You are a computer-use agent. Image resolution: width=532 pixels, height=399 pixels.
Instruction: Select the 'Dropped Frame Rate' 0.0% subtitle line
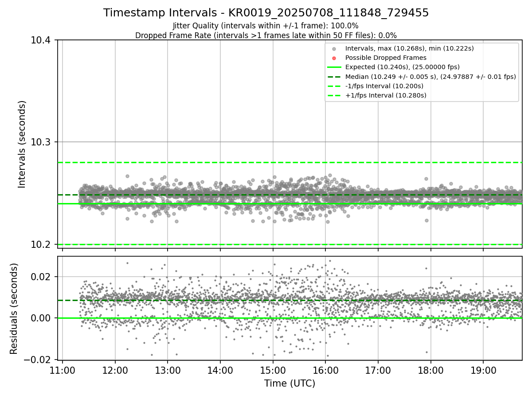(x=266, y=35)
